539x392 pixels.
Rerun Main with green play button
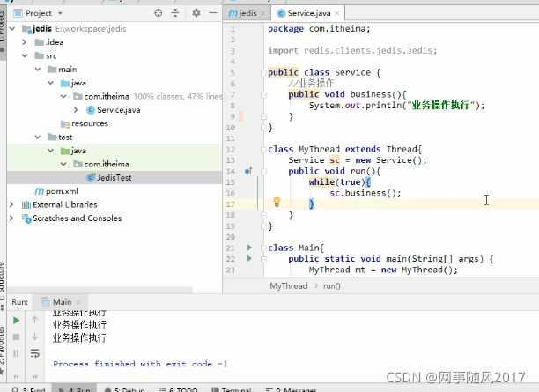16,320
